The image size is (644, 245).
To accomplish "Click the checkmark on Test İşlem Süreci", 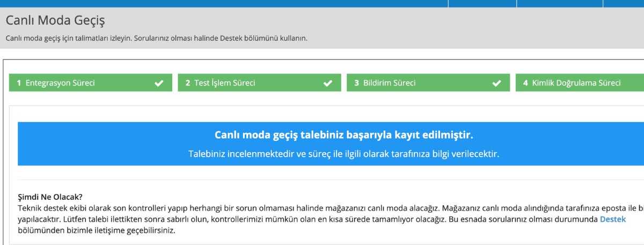I will [328, 83].
